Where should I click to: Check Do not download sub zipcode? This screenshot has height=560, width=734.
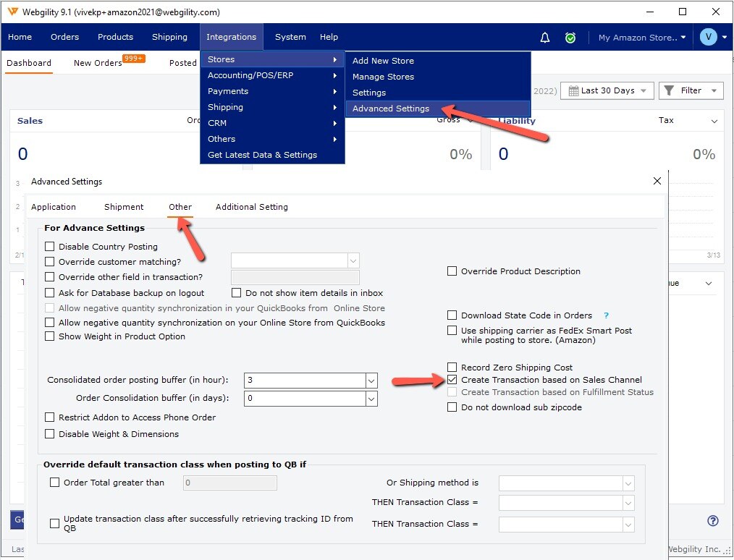452,407
